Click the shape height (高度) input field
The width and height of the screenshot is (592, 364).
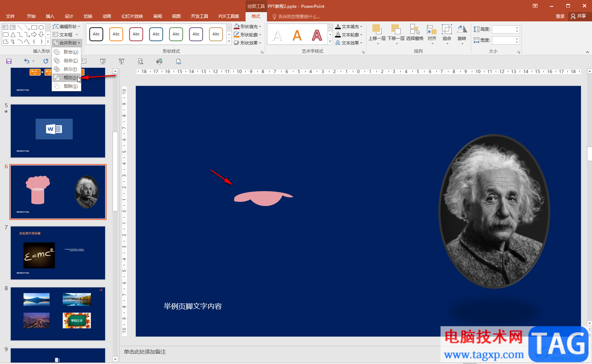tap(503, 29)
